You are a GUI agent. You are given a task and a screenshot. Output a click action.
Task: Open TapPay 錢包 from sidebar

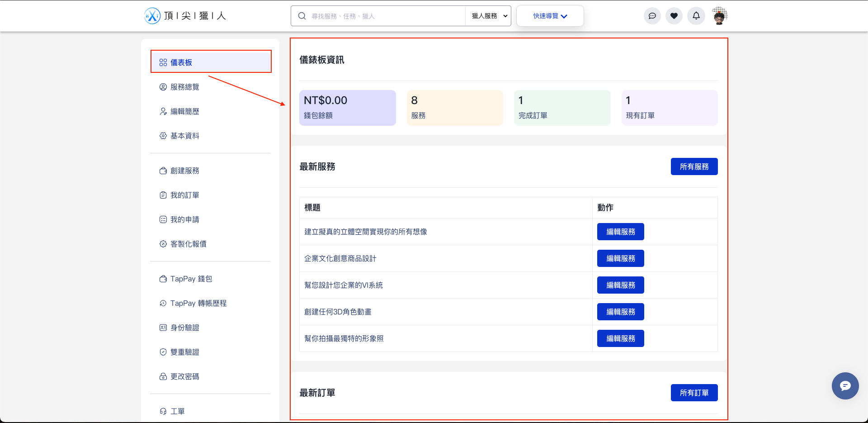click(x=191, y=279)
